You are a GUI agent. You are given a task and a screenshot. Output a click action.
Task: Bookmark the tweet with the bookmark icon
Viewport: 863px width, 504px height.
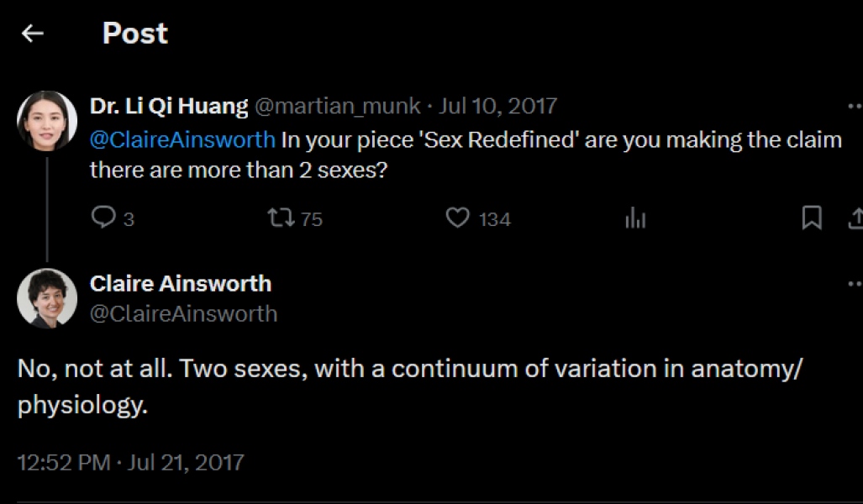(x=812, y=218)
